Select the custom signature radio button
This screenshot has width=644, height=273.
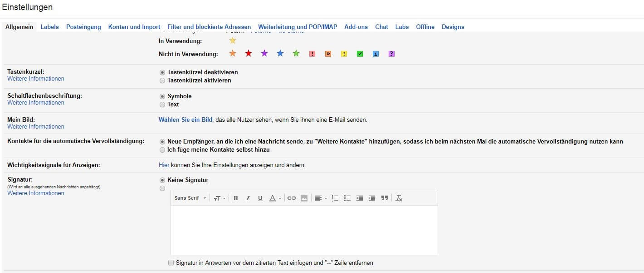coord(162,188)
